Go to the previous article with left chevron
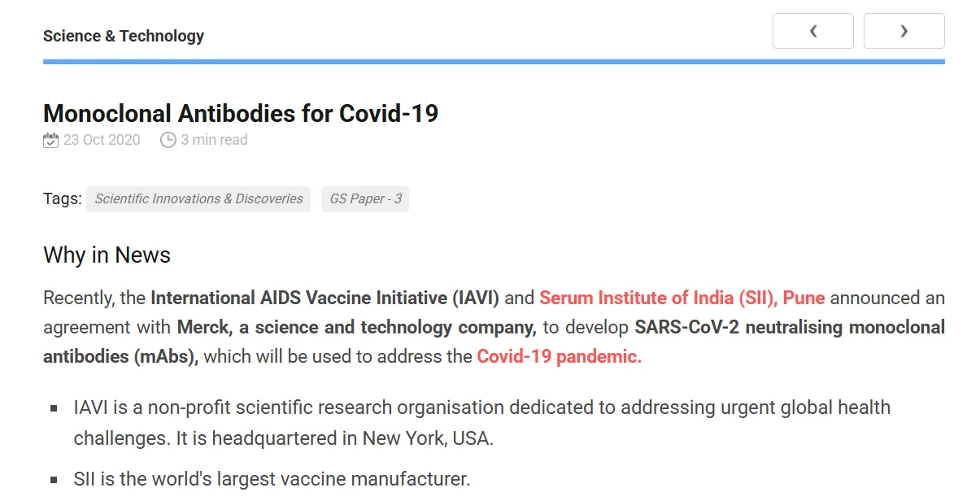This screenshot has height=501, width=980. click(x=812, y=31)
